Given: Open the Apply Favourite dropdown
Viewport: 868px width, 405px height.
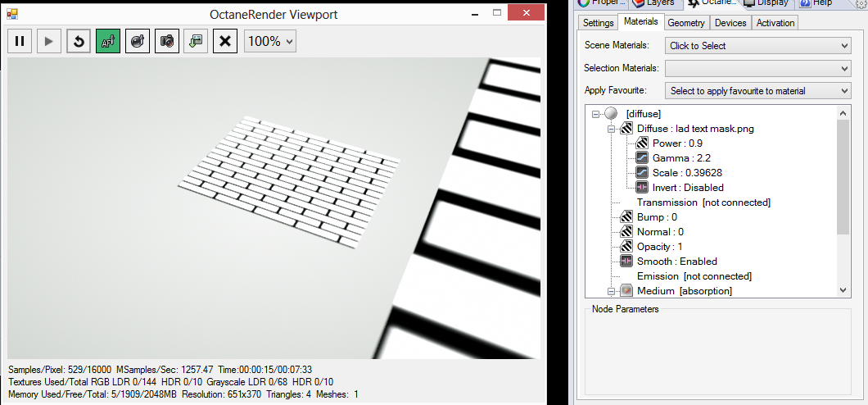Looking at the screenshot, I should pos(757,91).
